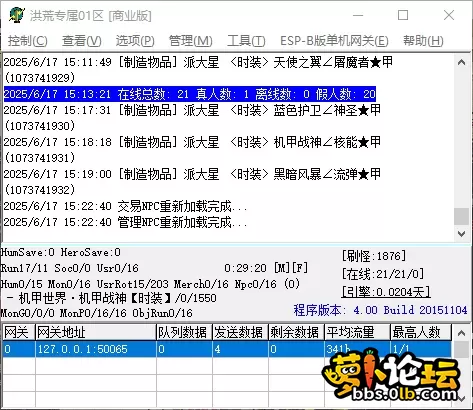Select the 黑暗风暴∠流弹★甲 log entry
The width and height of the screenshot is (473, 410).
(x=192, y=174)
